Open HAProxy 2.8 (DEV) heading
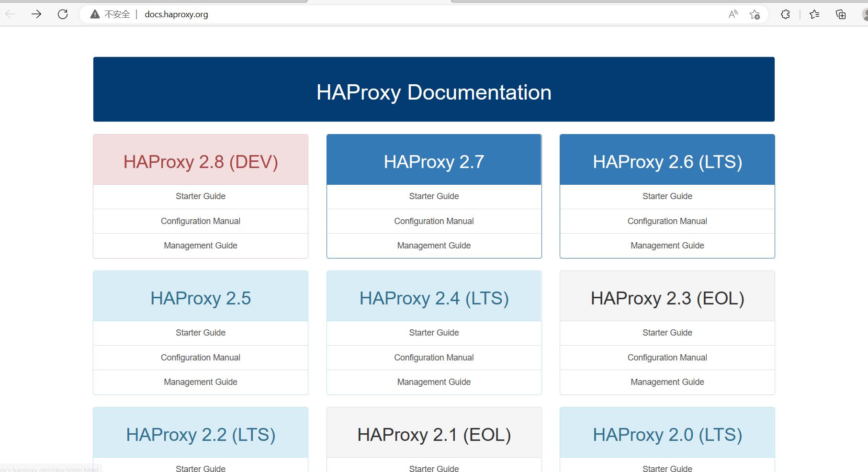Screen dimensions: 868x472 (201, 162)
